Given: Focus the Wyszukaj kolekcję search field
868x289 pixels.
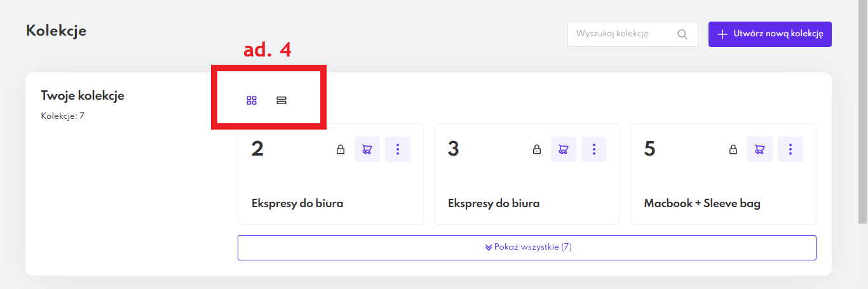Looking at the screenshot, I should tap(620, 34).
